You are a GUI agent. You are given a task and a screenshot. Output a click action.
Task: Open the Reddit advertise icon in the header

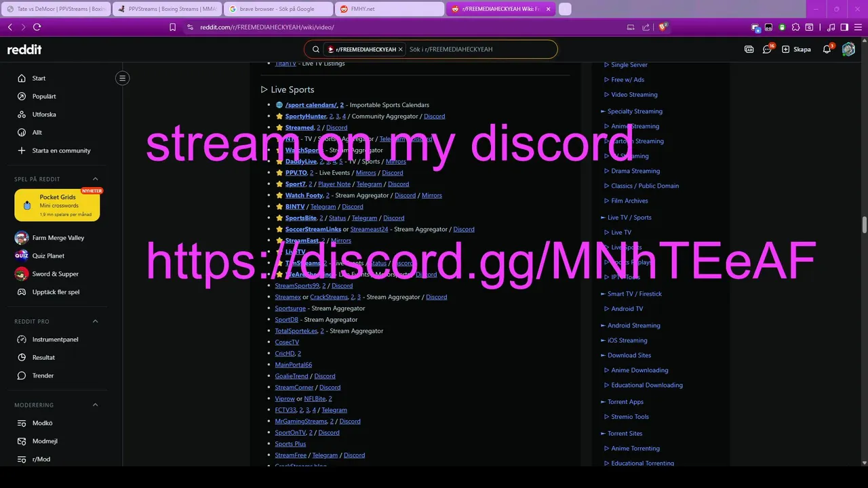tap(749, 49)
